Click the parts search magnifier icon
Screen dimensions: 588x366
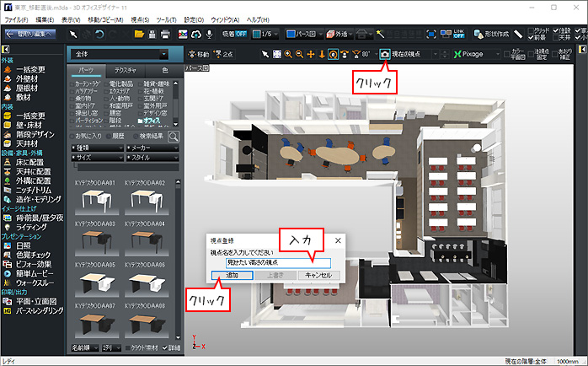pyautogui.click(x=174, y=134)
